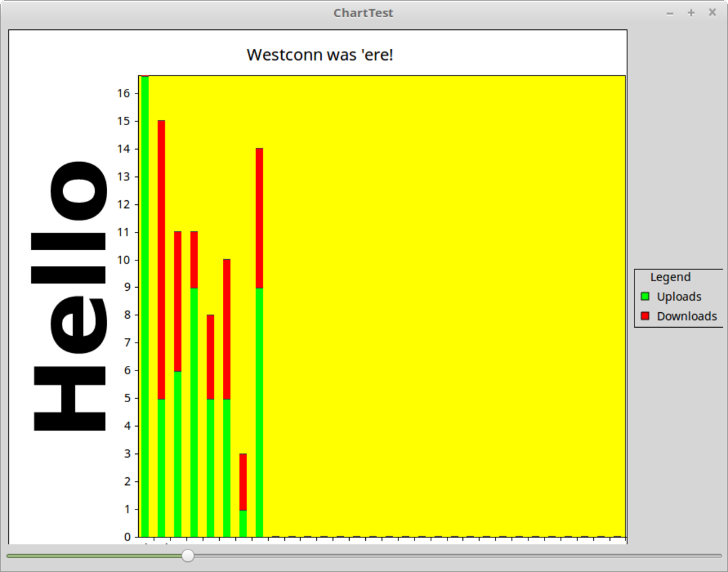Click the y-axis label '10'

(x=124, y=260)
